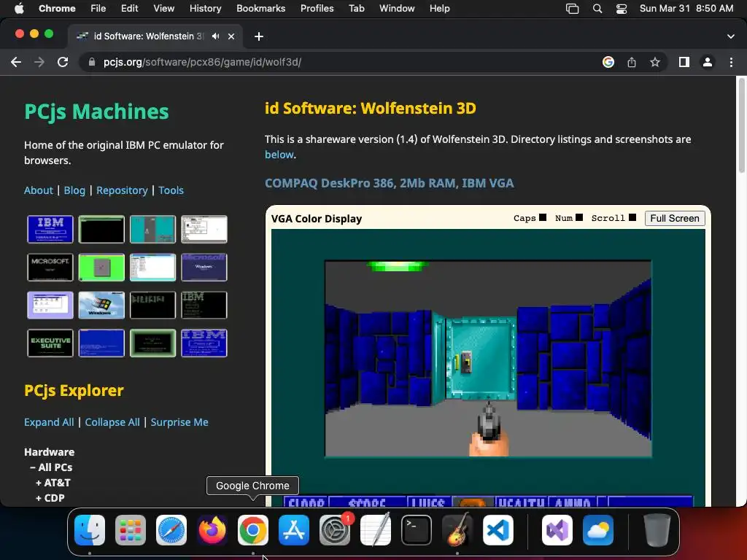
Task: Open Launchpad from the dock
Action: tap(131, 530)
